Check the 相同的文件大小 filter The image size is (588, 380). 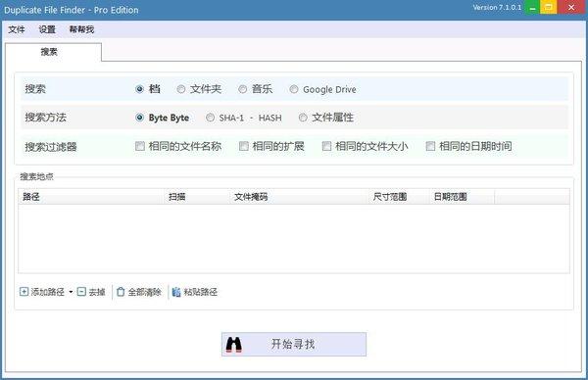326,146
